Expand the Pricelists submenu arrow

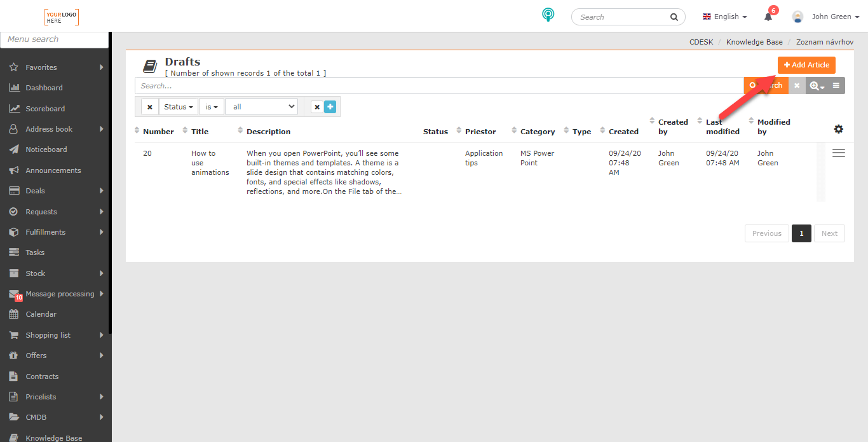pyautogui.click(x=102, y=397)
